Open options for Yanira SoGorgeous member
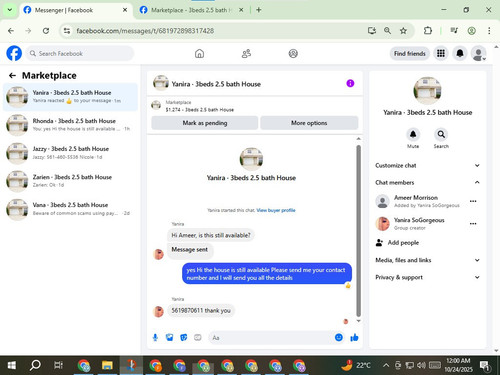 (x=473, y=224)
